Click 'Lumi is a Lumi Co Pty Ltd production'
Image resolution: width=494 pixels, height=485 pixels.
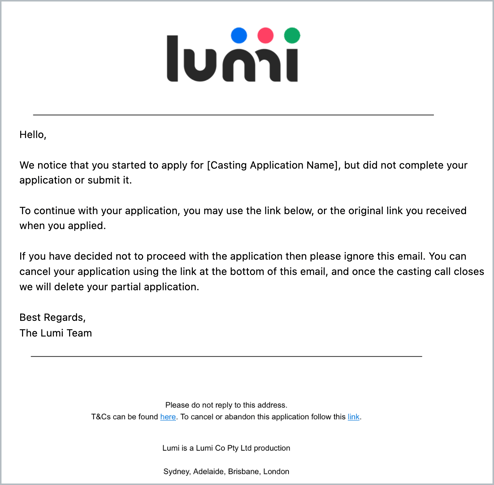[226, 448]
